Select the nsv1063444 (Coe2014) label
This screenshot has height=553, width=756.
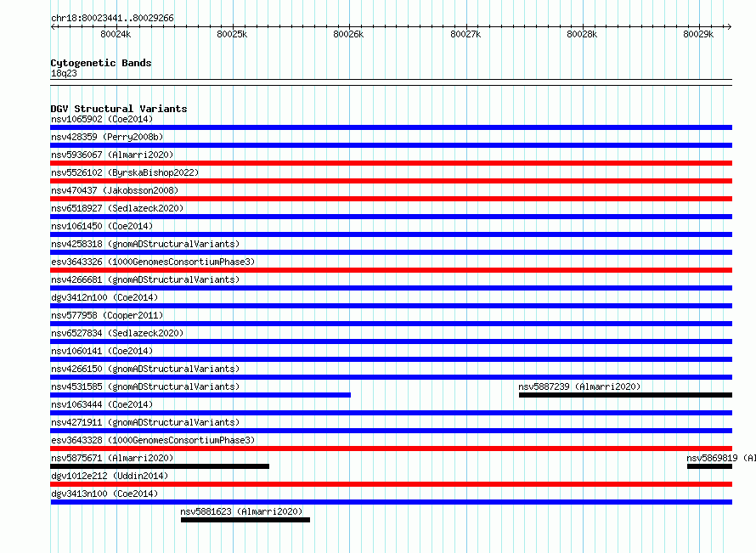pyautogui.click(x=102, y=404)
